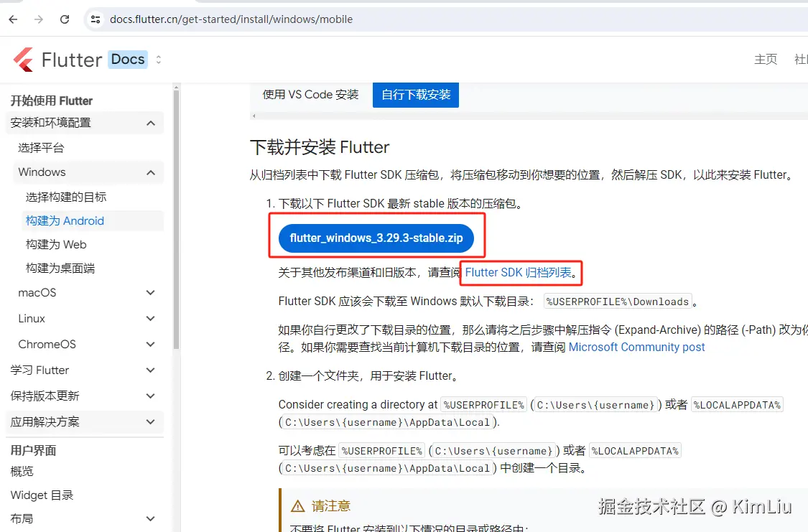Click 布局 sidebar label

[x=22, y=518]
